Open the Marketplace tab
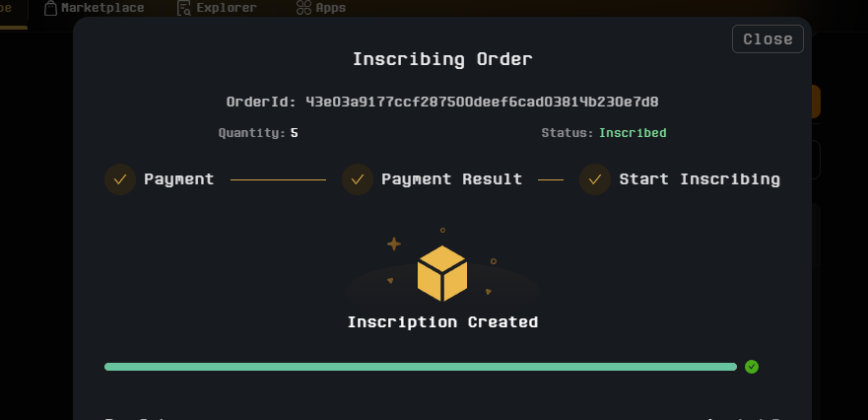Viewport: 868px width, 420px height. click(x=101, y=8)
